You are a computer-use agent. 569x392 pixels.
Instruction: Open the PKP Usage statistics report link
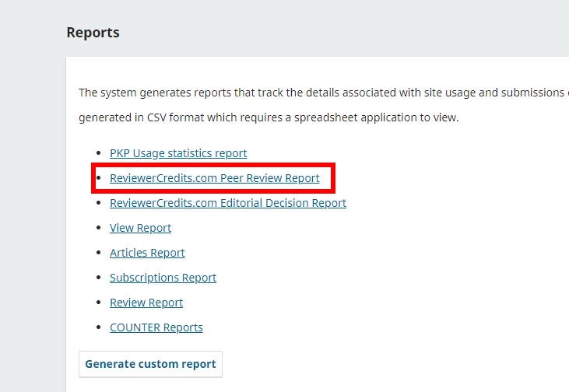[x=178, y=153]
